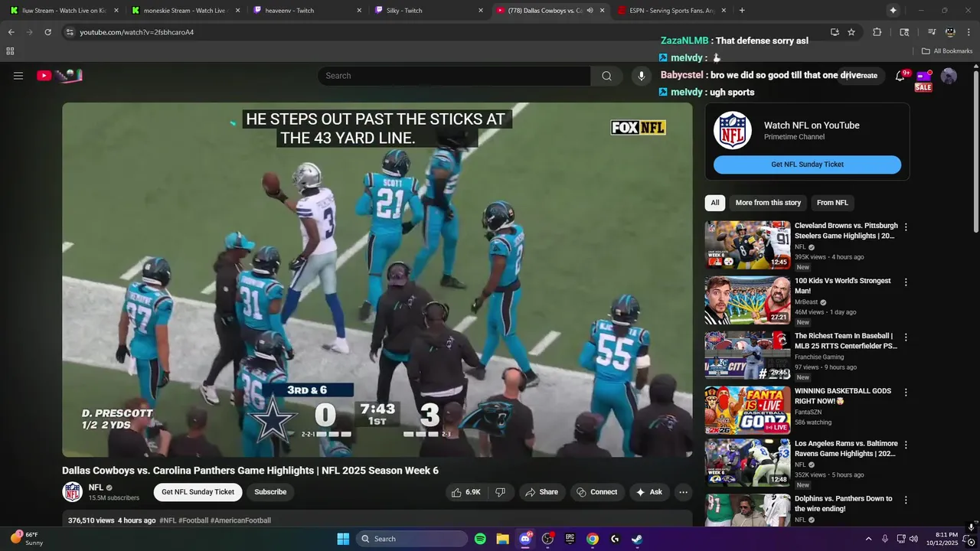Reload the page in Chrome
Viewport: 980px width, 551px height.
(x=47, y=32)
